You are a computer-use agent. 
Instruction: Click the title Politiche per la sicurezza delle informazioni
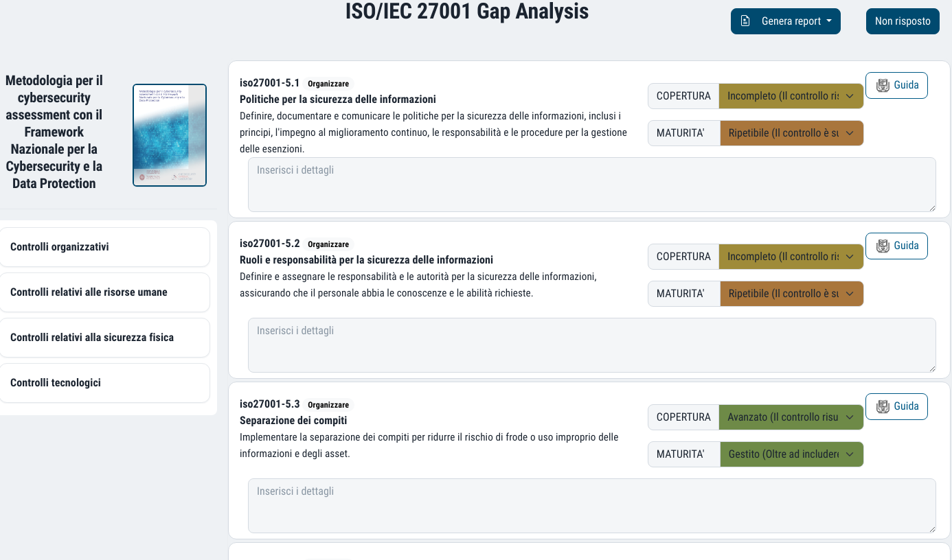(338, 100)
